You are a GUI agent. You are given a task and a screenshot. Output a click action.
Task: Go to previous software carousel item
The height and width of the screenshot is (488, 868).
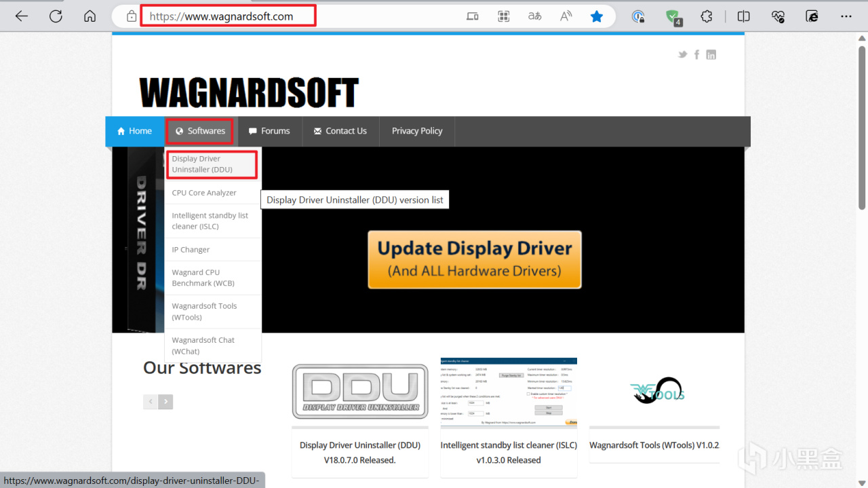coord(151,402)
